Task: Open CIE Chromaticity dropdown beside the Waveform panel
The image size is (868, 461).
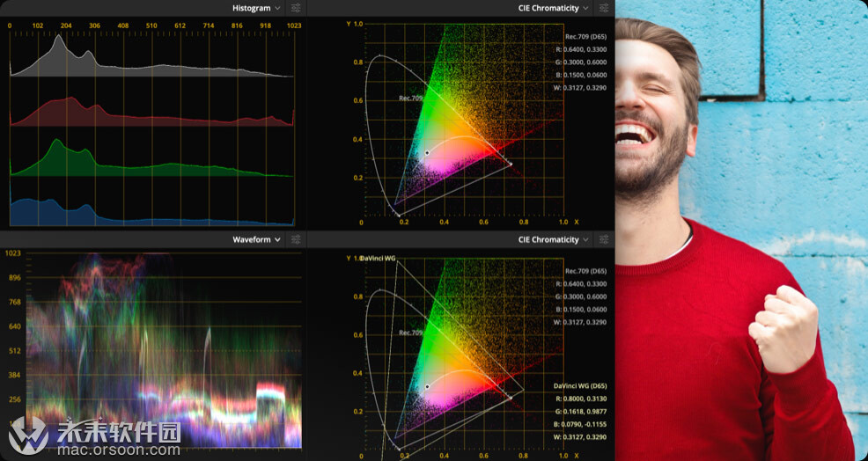Action: pyautogui.click(x=553, y=239)
